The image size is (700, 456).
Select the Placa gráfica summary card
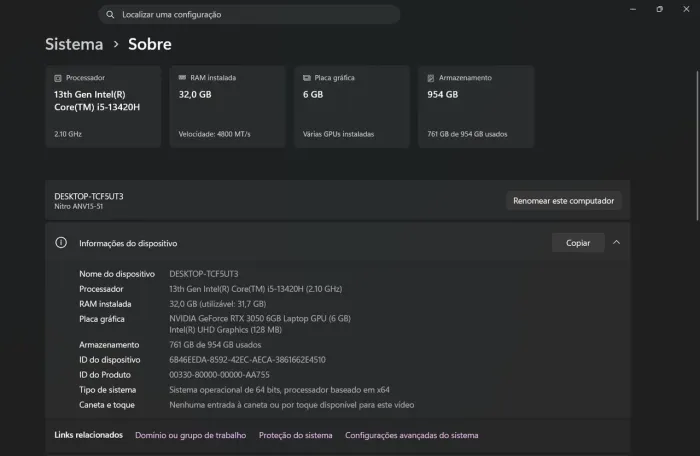click(x=352, y=107)
